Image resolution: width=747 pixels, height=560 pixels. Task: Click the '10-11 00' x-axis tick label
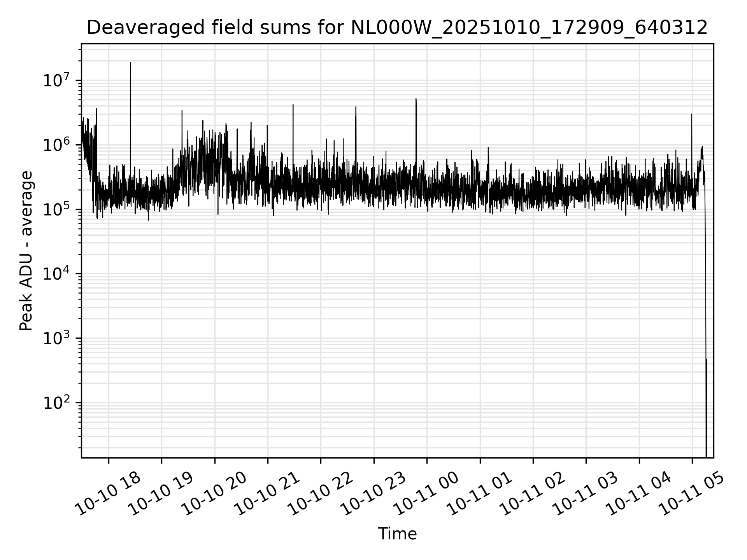coord(426,494)
